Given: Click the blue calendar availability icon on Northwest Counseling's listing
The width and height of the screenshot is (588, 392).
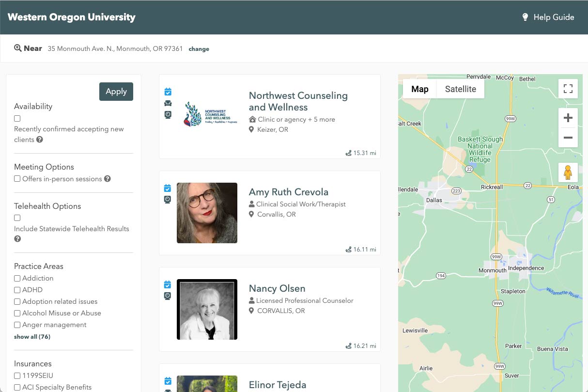Looking at the screenshot, I should [168, 92].
